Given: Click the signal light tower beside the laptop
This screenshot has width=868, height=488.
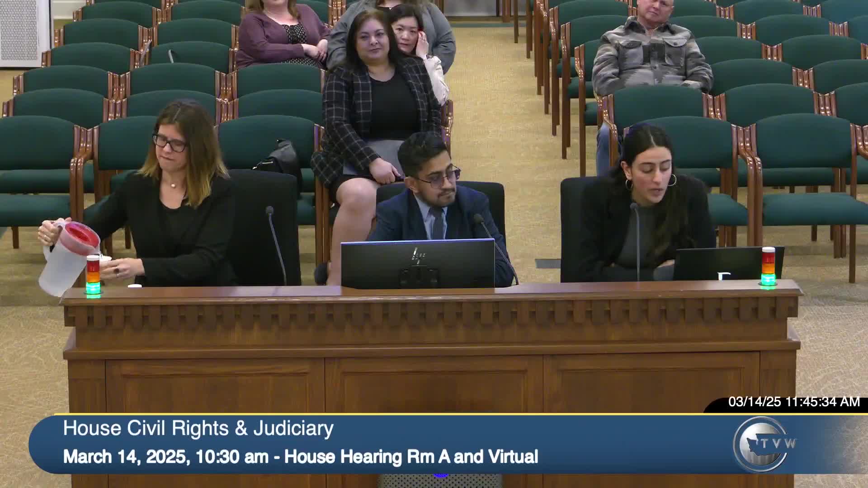Looking at the screenshot, I should point(768,267).
